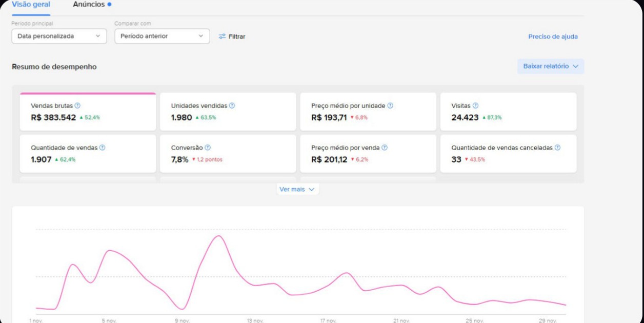Click the 87,3% growth indicator
The width and height of the screenshot is (644, 323).
click(x=492, y=117)
